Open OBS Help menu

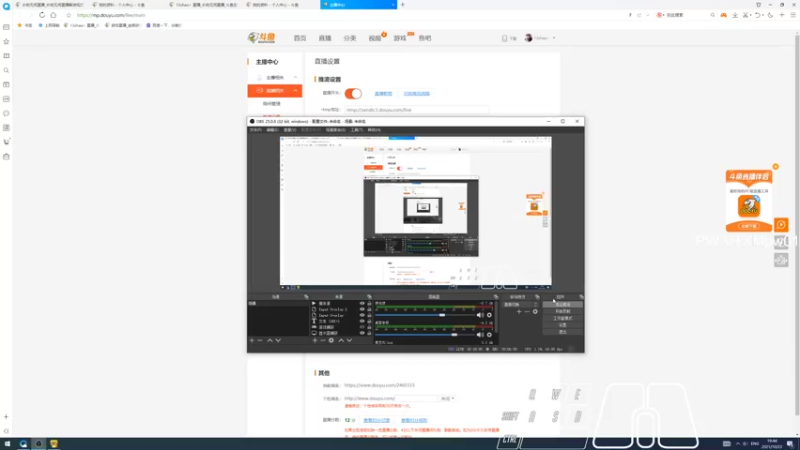pyautogui.click(x=374, y=130)
